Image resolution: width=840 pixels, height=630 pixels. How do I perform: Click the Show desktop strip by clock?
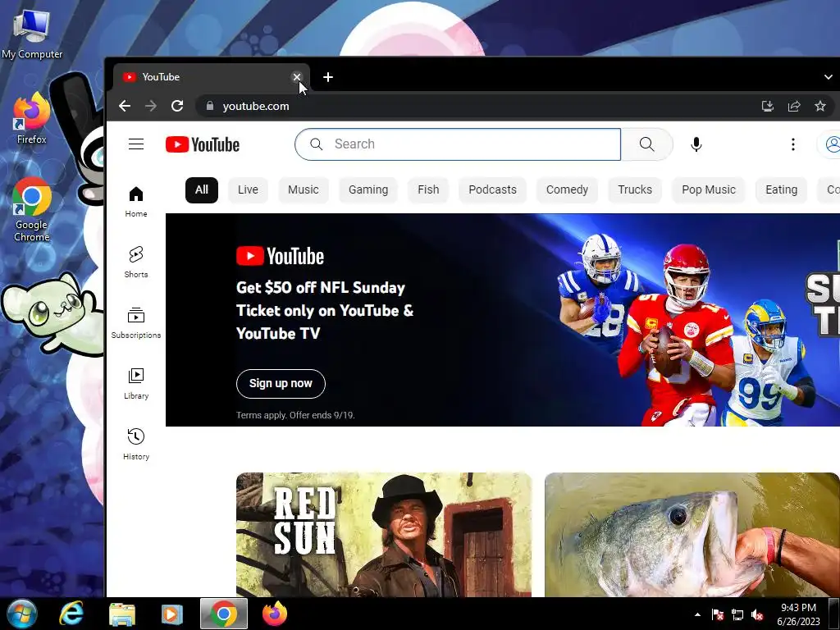(x=834, y=614)
